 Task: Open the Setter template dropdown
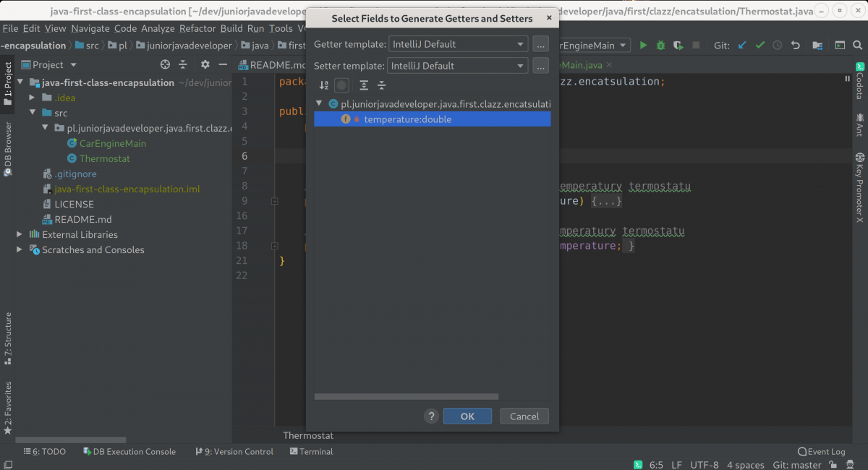tap(458, 66)
